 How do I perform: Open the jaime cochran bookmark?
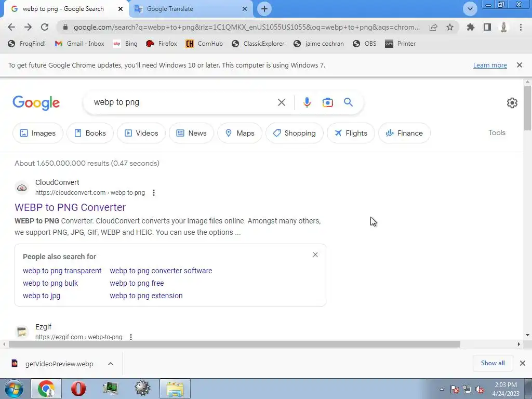(318, 44)
